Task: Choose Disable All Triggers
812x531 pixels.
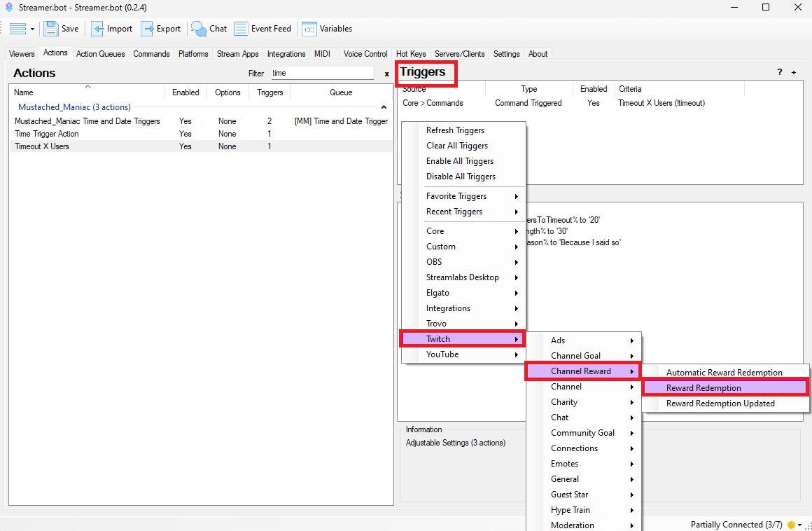Action: pyautogui.click(x=461, y=177)
